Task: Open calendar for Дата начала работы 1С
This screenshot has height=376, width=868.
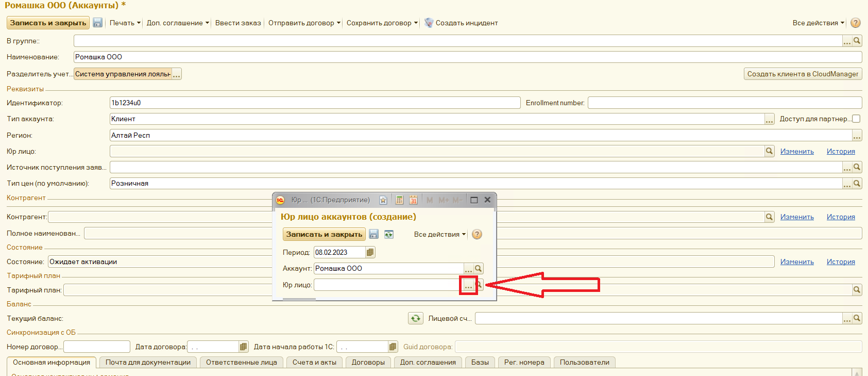Action: pyautogui.click(x=393, y=347)
